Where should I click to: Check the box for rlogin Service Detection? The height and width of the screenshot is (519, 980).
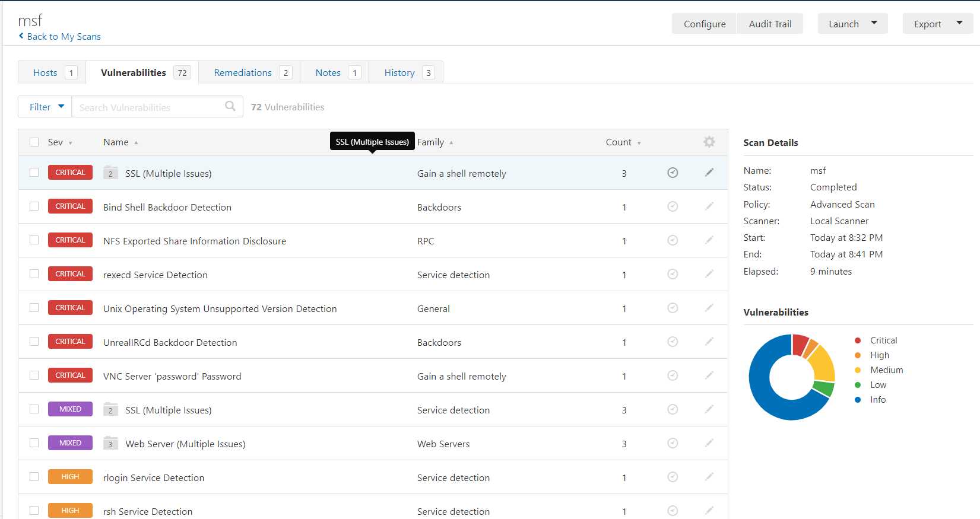pyautogui.click(x=34, y=476)
